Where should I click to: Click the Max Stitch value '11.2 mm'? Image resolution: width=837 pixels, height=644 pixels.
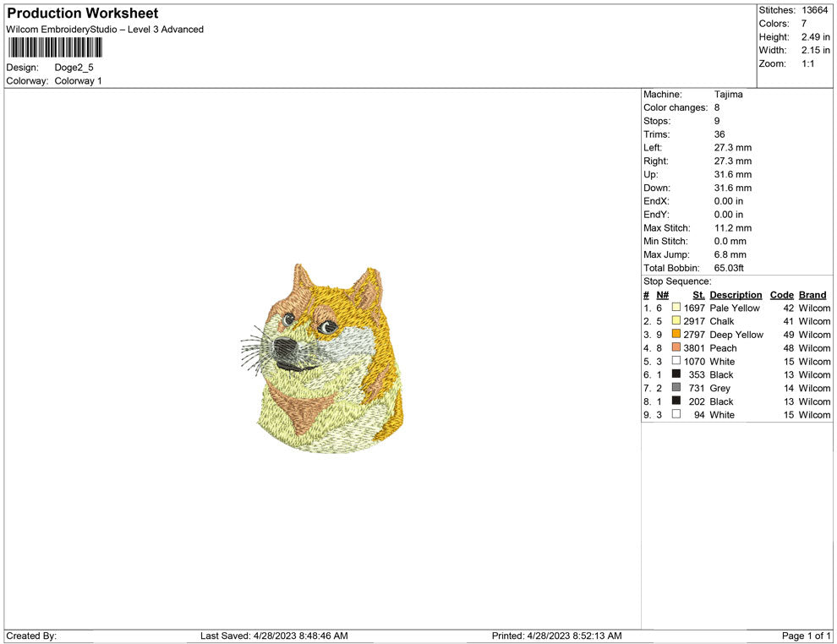point(732,228)
